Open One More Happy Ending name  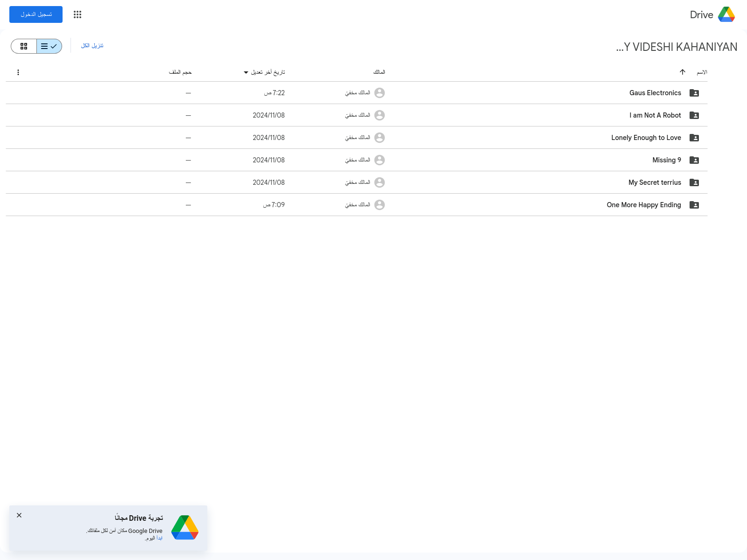pos(644,205)
